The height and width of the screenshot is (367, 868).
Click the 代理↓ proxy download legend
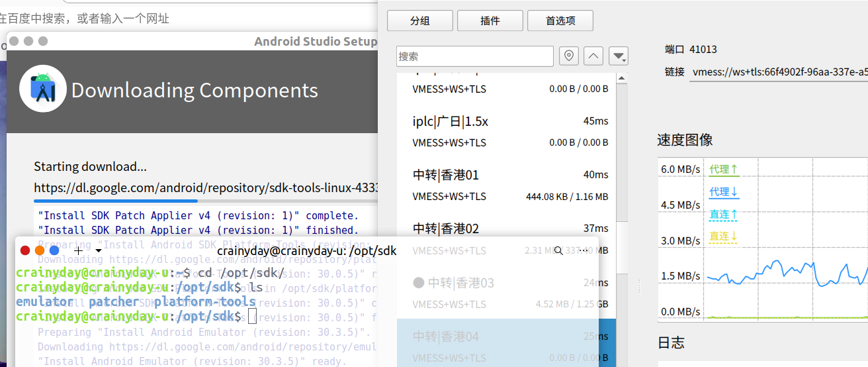tap(724, 191)
